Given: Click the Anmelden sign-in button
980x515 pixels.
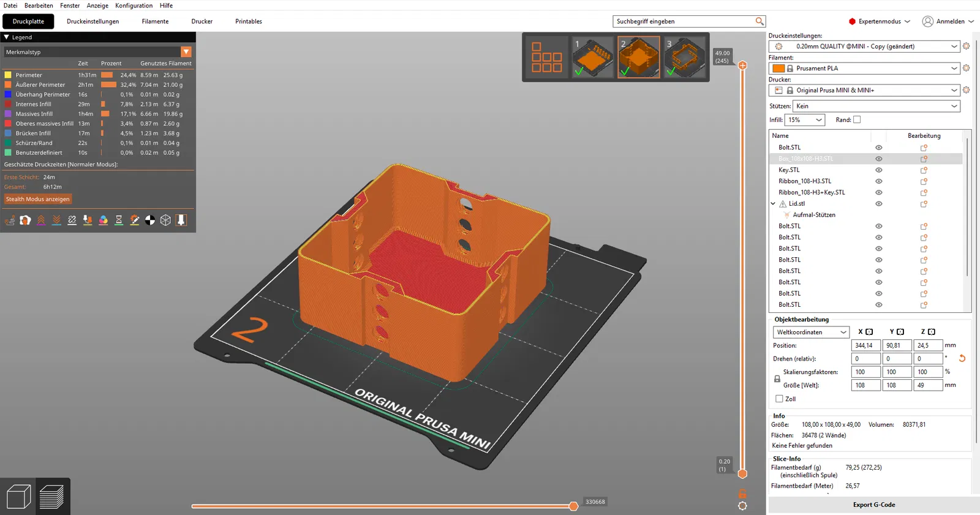Looking at the screenshot, I should tap(948, 21).
